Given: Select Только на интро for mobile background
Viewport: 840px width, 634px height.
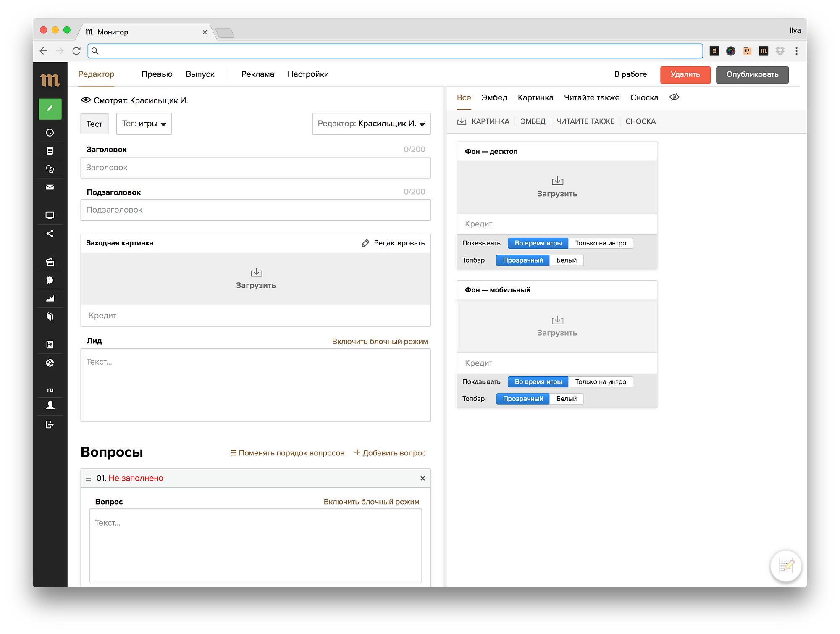Looking at the screenshot, I should pyautogui.click(x=601, y=382).
